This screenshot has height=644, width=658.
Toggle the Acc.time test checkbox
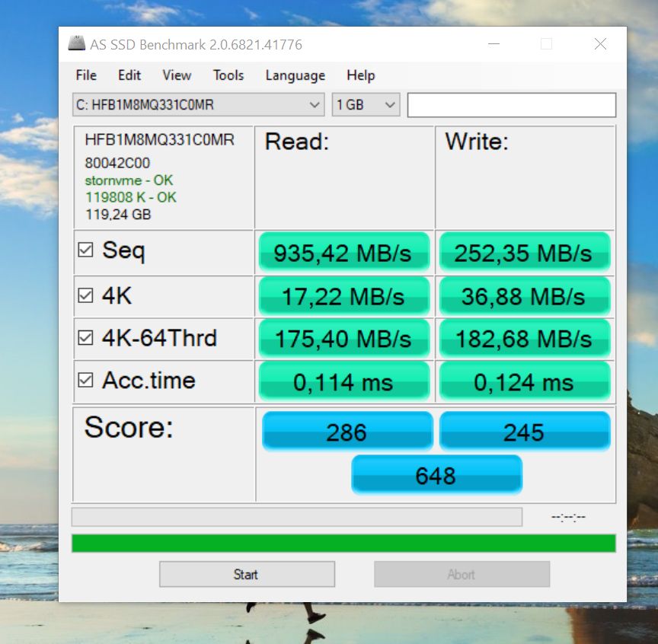(85, 381)
